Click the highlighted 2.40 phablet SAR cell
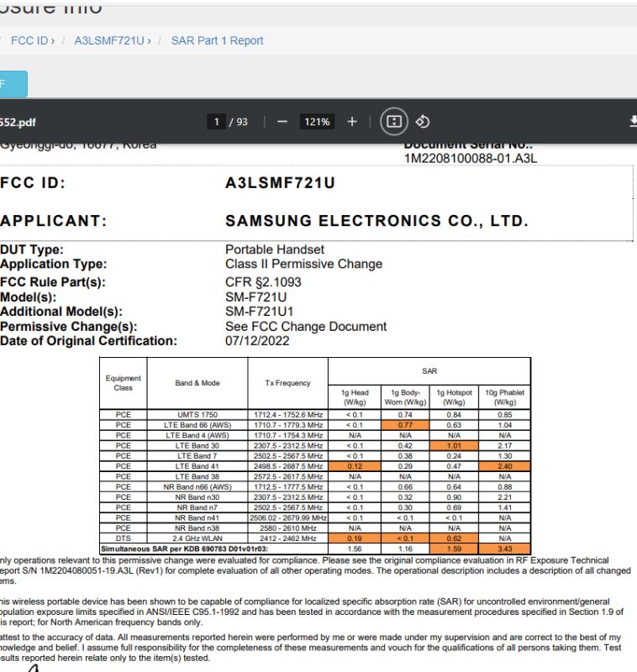 (x=504, y=466)
